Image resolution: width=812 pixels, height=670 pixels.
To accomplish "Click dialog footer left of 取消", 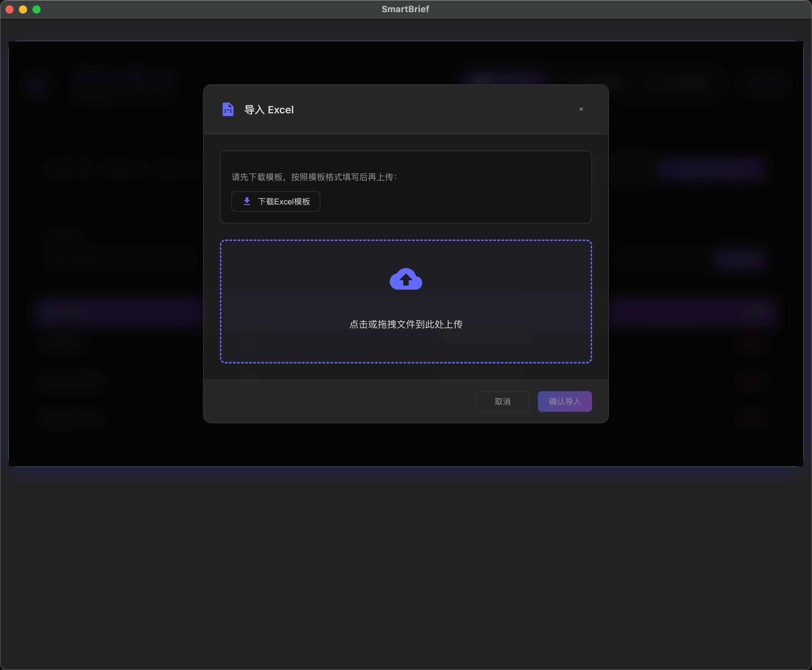I will pos(328,401).
